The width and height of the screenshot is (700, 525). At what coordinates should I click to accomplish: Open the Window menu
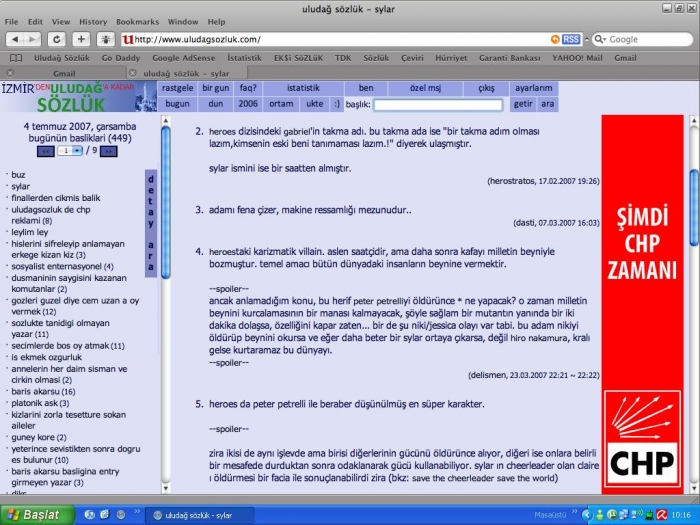click(x=183, y=22)
